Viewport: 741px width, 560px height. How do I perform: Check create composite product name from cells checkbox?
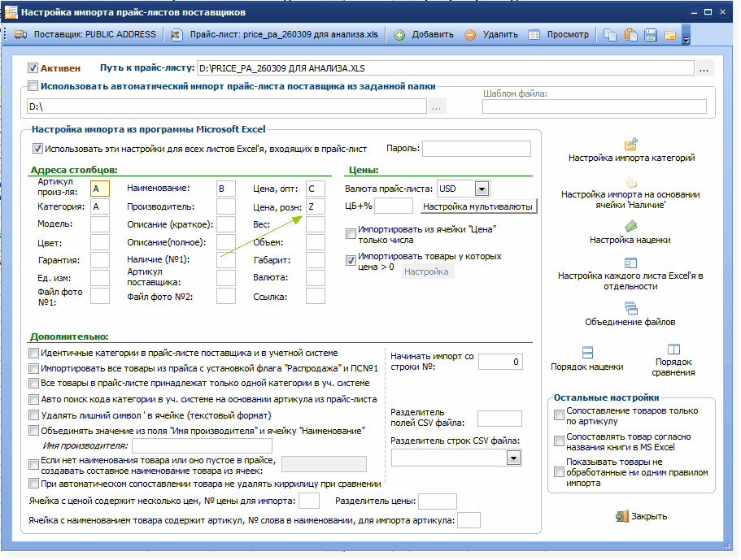pyautogui.click(x=33, y=465)
